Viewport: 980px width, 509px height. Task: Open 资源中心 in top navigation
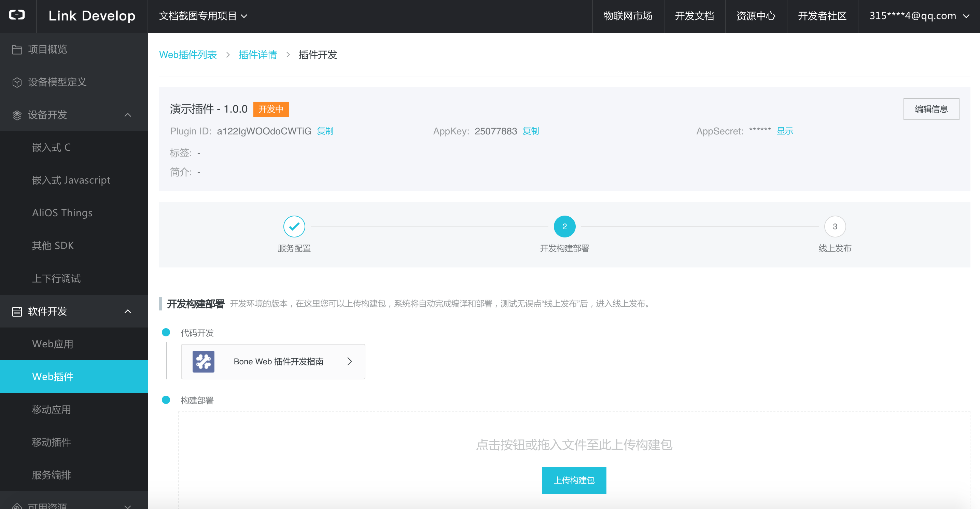[756, 16]
